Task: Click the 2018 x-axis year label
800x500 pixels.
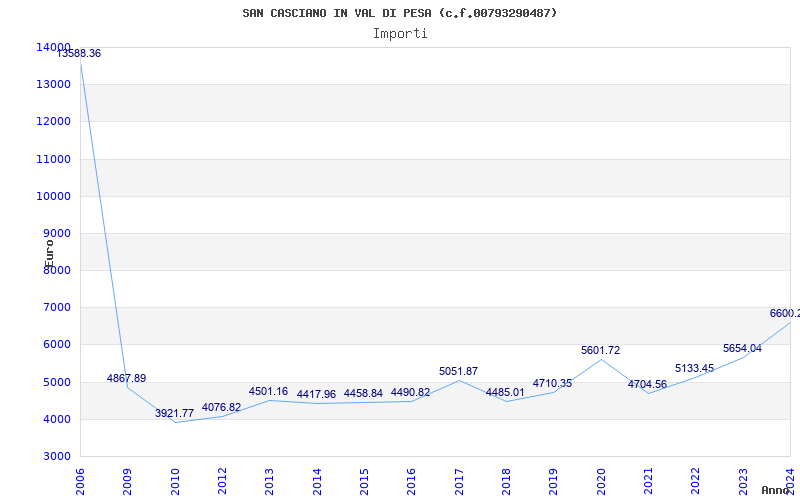Action: click(x=506, y=482)
